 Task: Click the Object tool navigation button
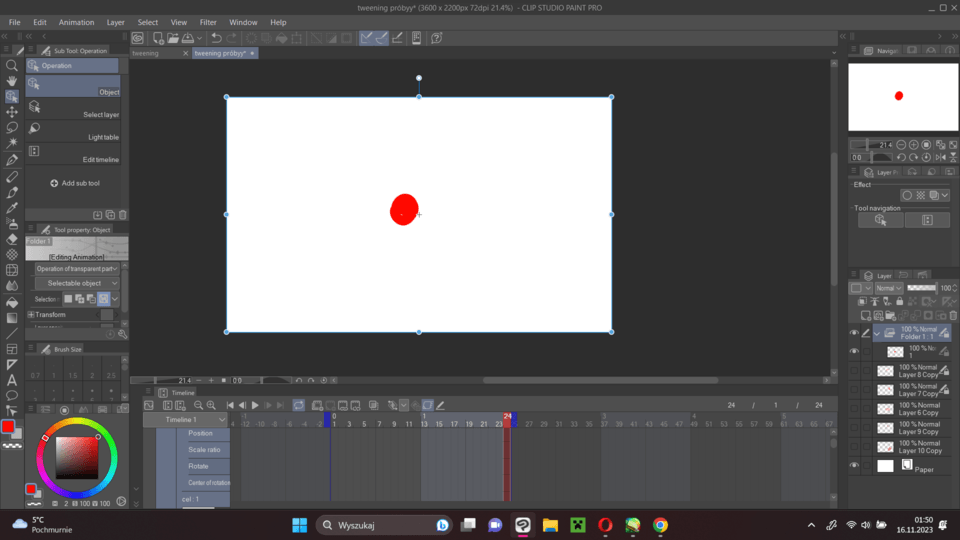880,220
